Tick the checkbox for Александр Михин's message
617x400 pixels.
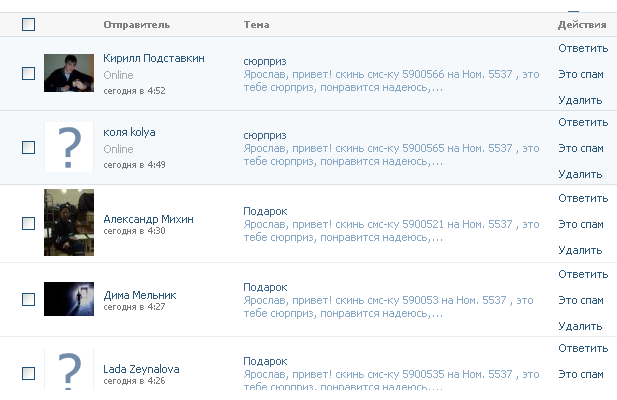28,223
